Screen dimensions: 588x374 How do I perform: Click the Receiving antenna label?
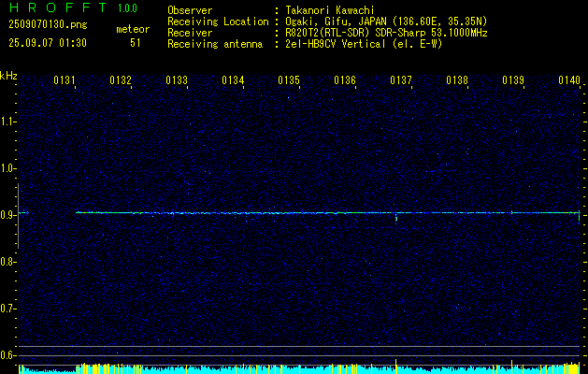[215, 44]
